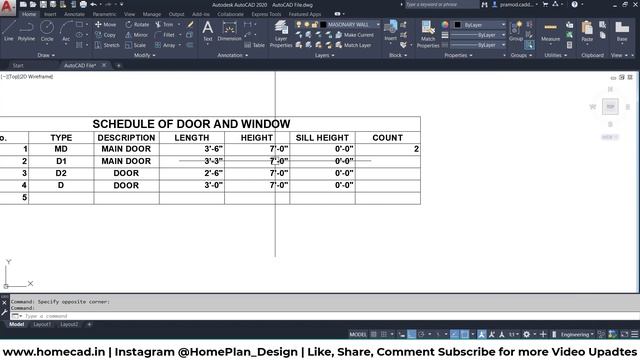The width and height of the screenshot is (640, 360).
Task: Toggle ortho mode in status bar
Action: (411, 334)
